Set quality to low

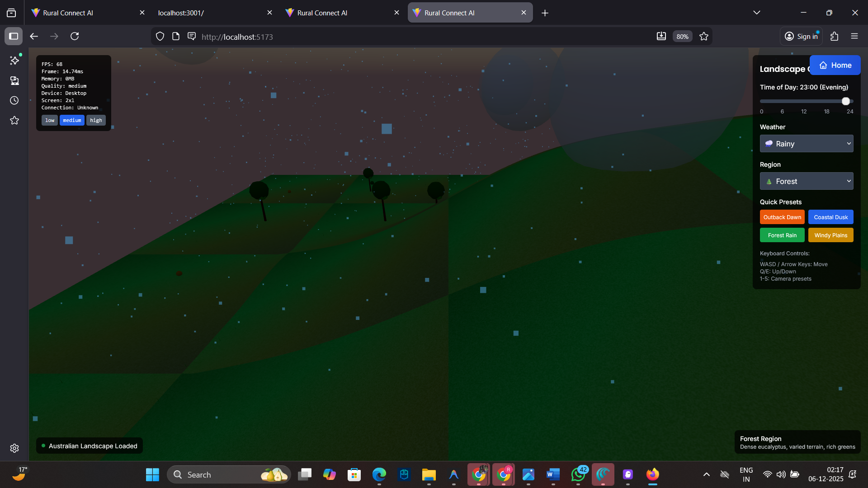(x=50, y=120)
